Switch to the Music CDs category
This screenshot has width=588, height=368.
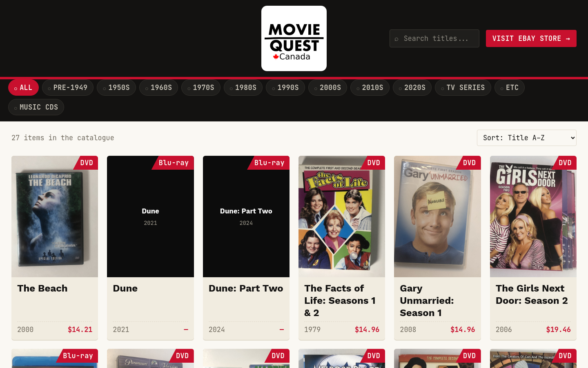click(x=36, y=107)
